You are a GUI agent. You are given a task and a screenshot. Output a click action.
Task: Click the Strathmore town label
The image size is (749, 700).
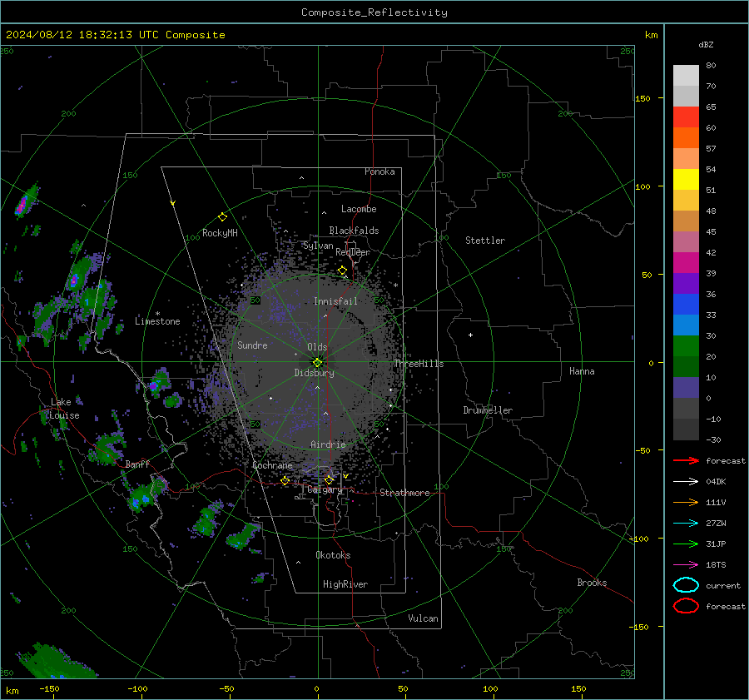click(x=404, y=493)
